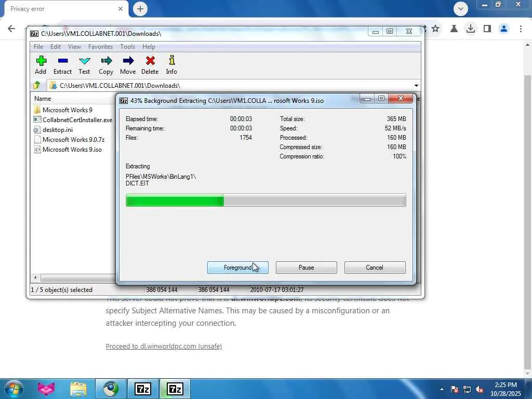The image size is (532, 399).
Task: Switch to Chrome in the taskbar
Action: (x=111, y=389)
